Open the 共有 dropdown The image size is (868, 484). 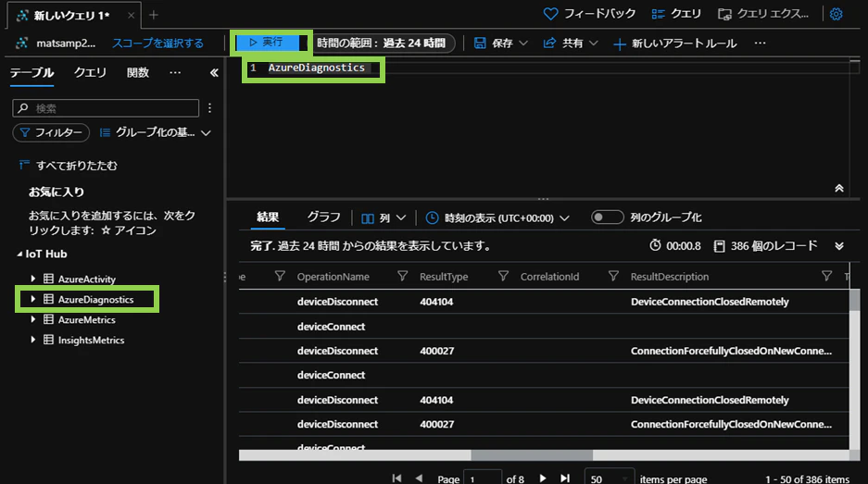pos(571,43)
